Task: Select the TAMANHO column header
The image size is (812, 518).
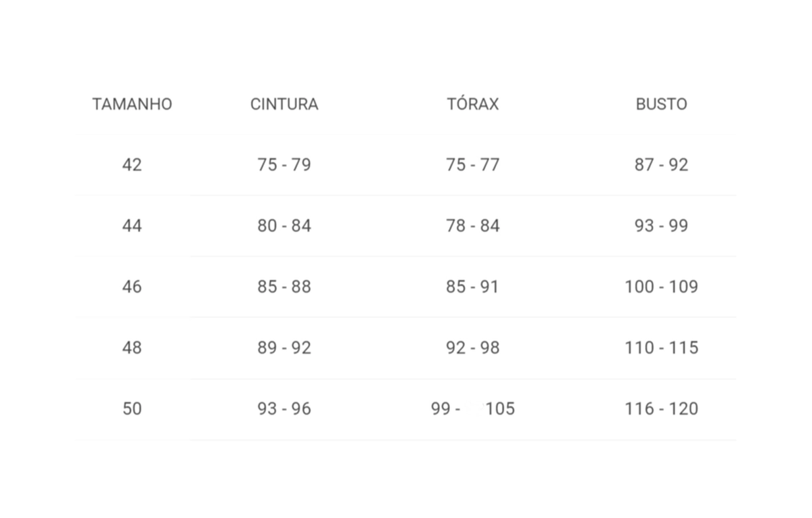Action: pyautogui.click(x=132, y=104)
